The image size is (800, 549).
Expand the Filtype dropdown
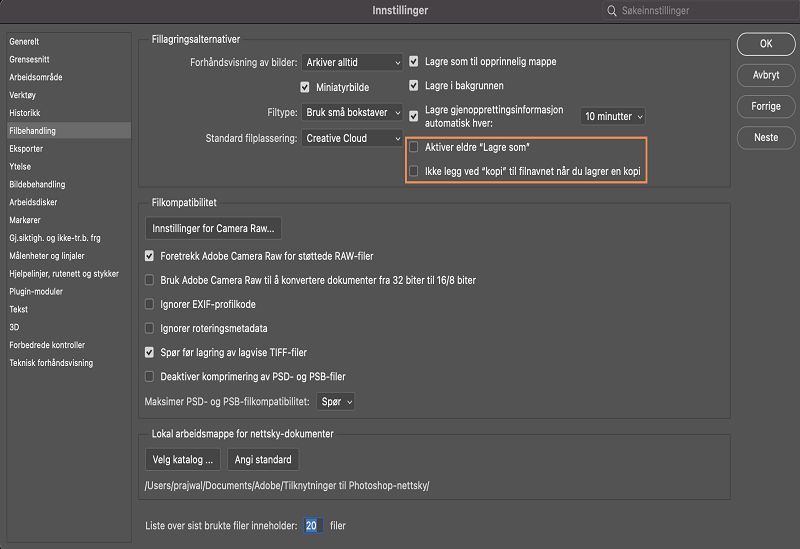pos(353,113)
